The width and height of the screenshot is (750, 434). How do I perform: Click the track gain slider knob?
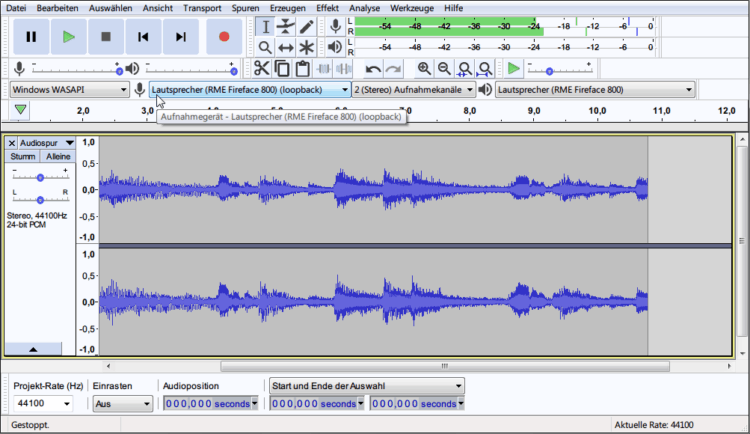[x=40, y=178]
